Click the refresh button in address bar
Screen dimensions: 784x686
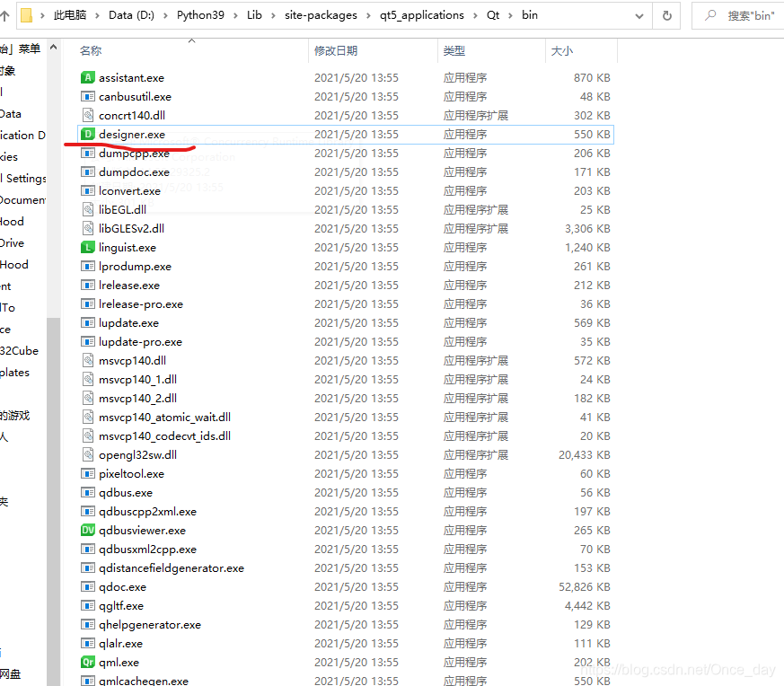tap(666, 15)
